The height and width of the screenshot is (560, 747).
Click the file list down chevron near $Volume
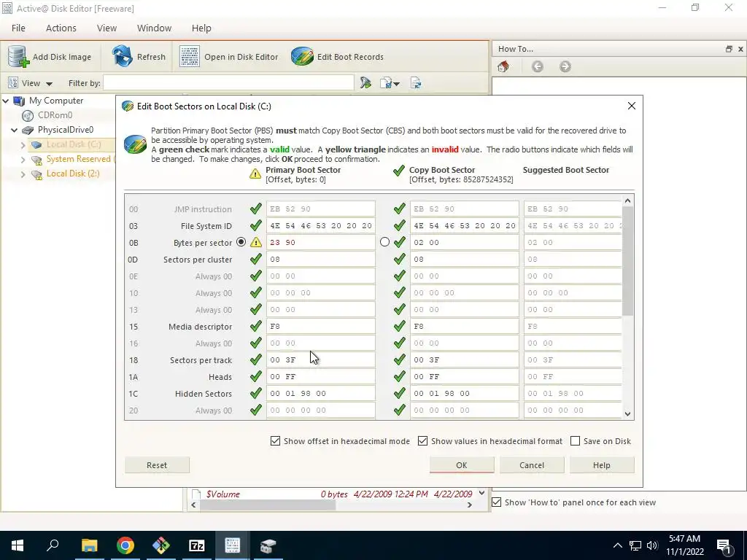pyautogui.click(x=481, y=494)
